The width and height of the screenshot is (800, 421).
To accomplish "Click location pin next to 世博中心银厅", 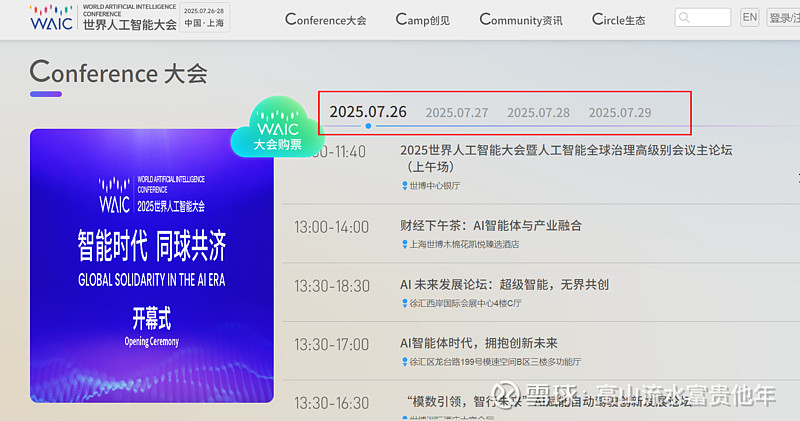I will click(405, 186).
